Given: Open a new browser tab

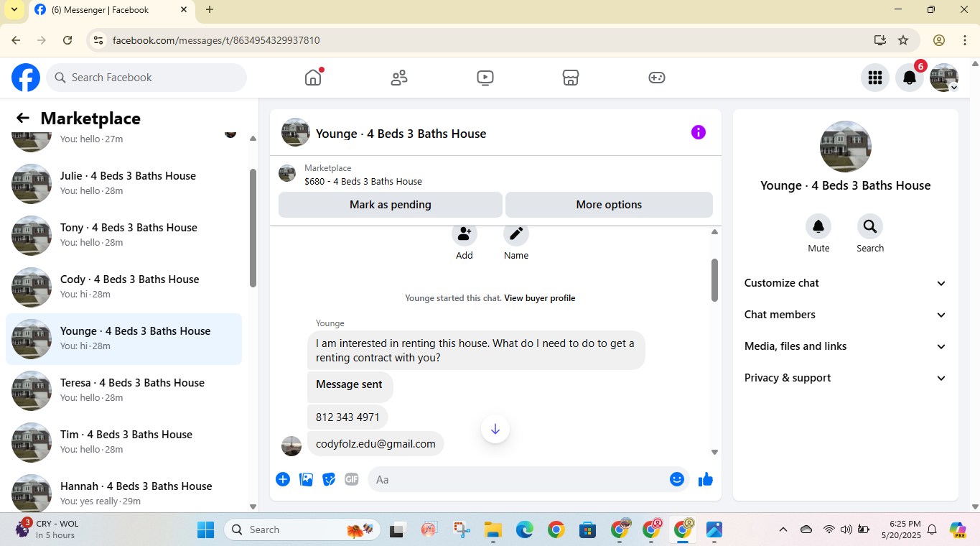Looking at the screenshot, I should tap(210, 10).
